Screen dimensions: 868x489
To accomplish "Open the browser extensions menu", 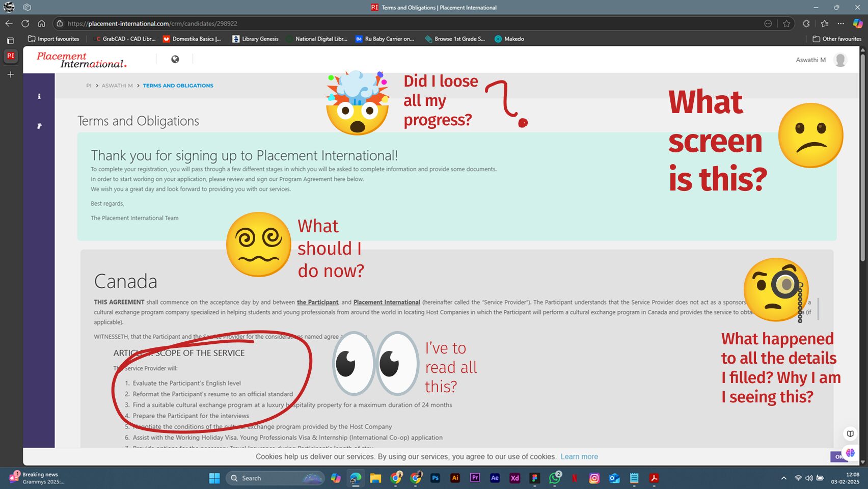I will (x=806, y=23).
